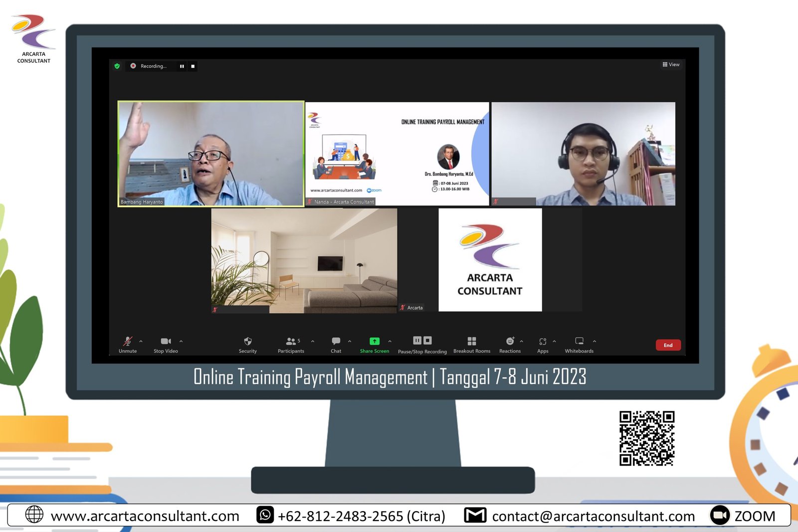Click the green Share Screen icon
798x532 pixels.
[374, 342]
